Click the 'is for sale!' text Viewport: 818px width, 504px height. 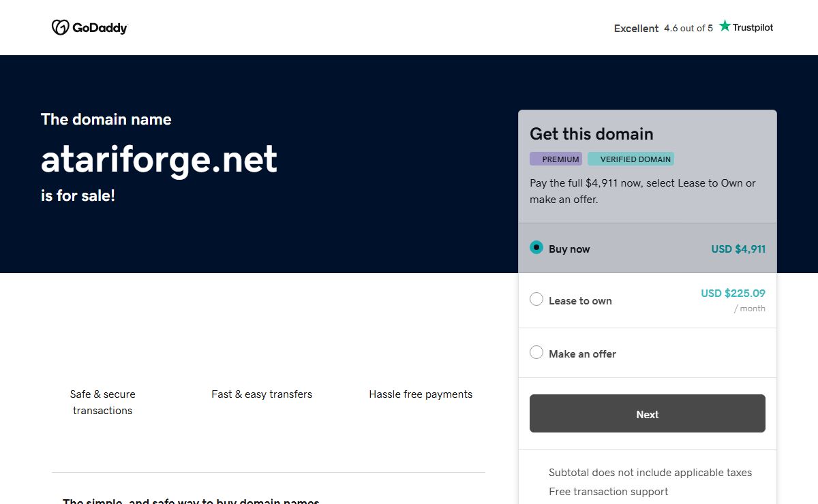click(78, 195)
